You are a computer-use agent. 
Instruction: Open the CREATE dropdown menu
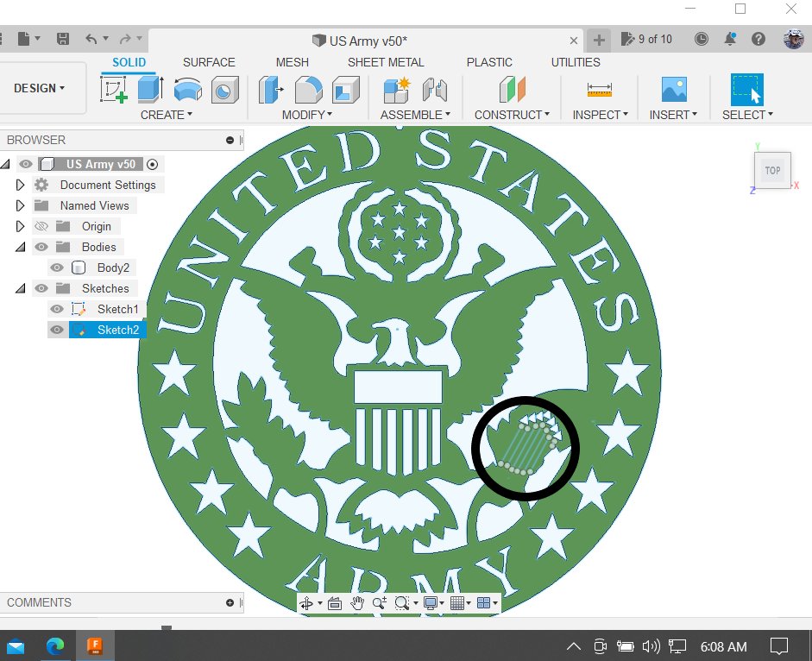point(167,115)
